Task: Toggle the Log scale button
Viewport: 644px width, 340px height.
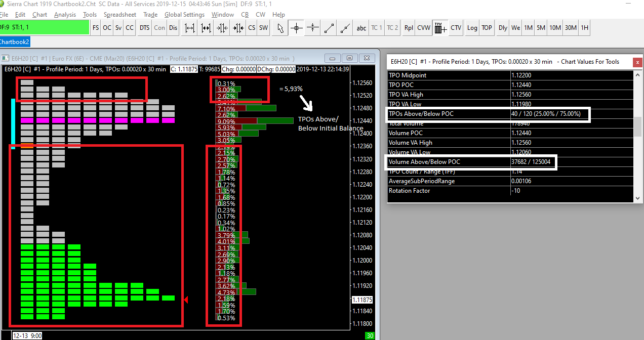Action: (472, 28)
